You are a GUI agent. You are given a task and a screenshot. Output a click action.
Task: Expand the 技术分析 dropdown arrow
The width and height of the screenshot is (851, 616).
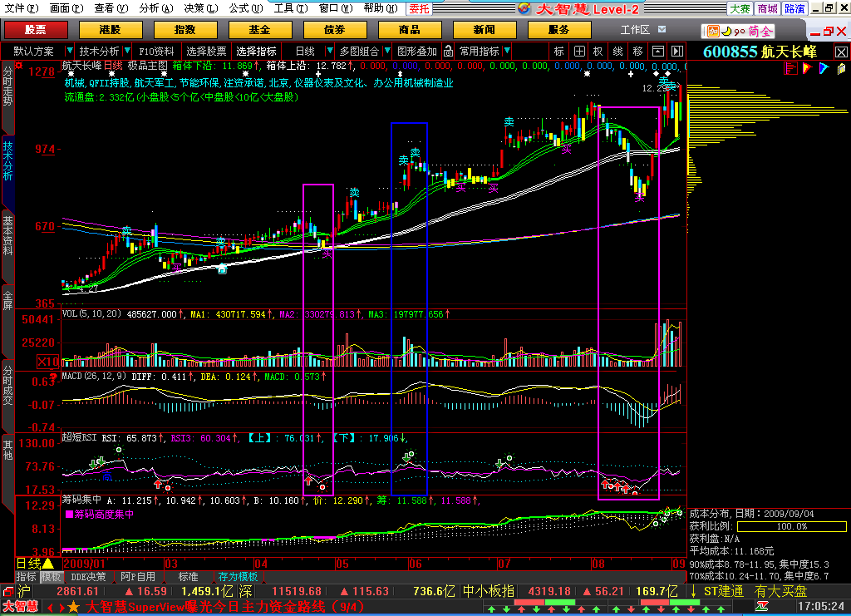(x=127, y=51)
